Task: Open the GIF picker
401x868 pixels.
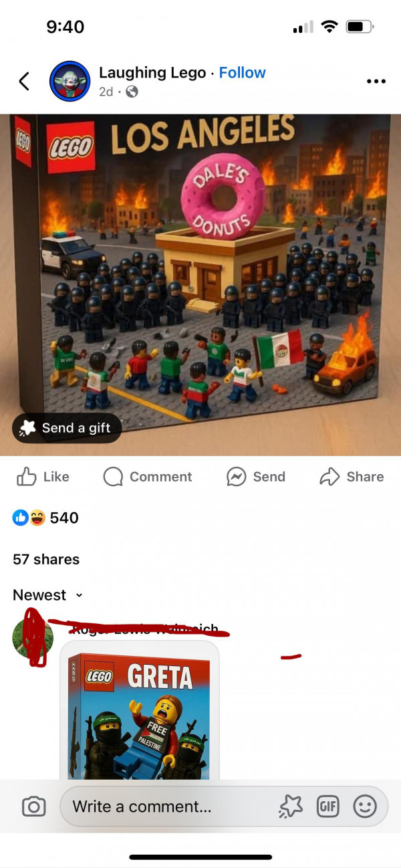Action: point(327,806)
